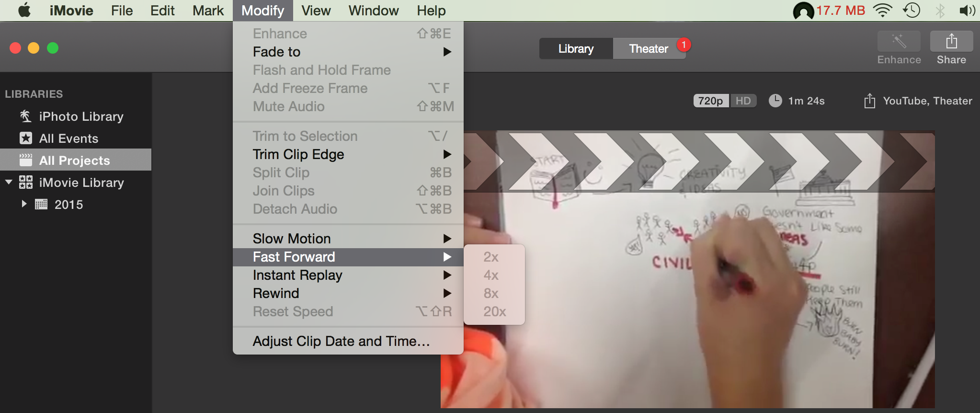This screenshot has width=980, height=413.
Task: Click the Enhance magic wand icon
Action: pos(899,42)
